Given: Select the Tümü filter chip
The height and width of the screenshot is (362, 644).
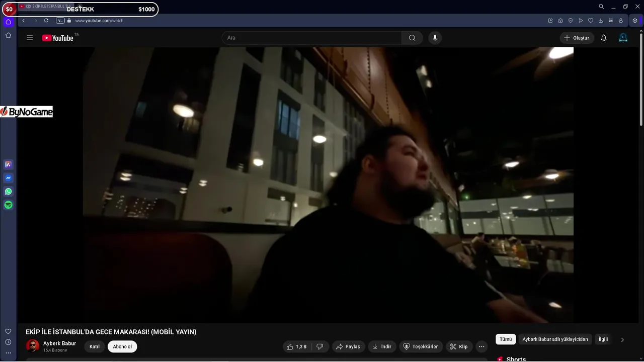Looking at the screenshot, I should tap(506, 339).
